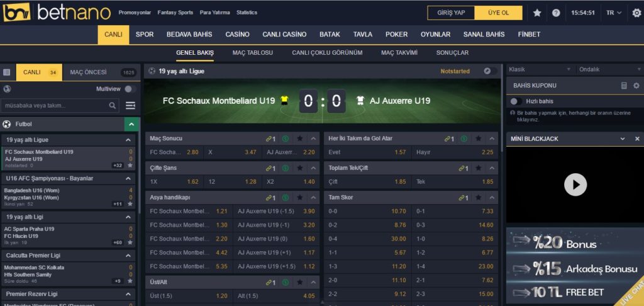644x306 pixels.
Task: Open the bet slip calculator icon
Action: pos(624,86)
